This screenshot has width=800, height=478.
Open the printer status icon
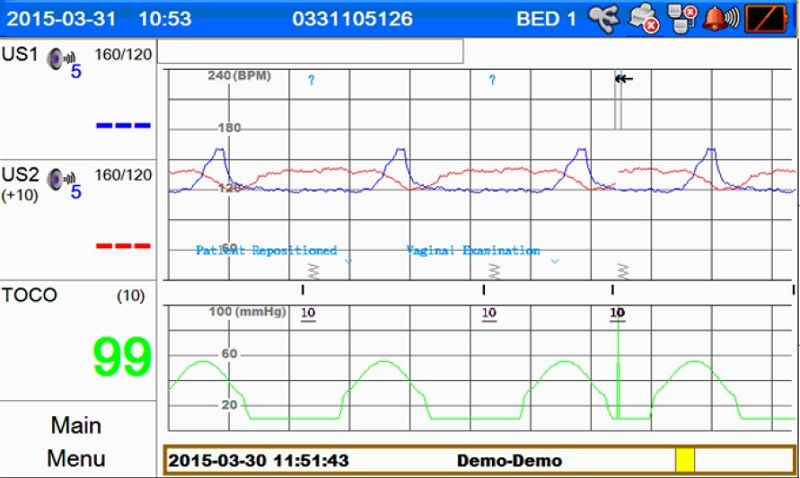(x=645, y=18)
